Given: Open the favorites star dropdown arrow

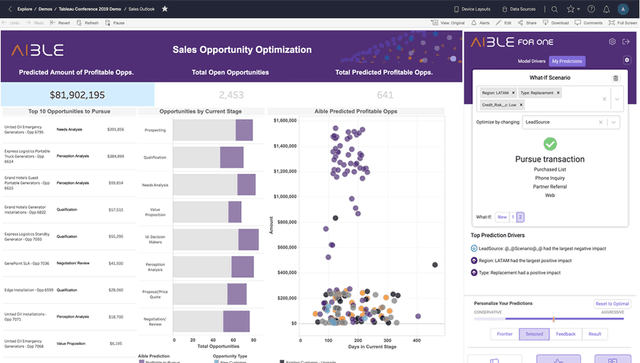Looking at the screenshot, I should (578, 9).
